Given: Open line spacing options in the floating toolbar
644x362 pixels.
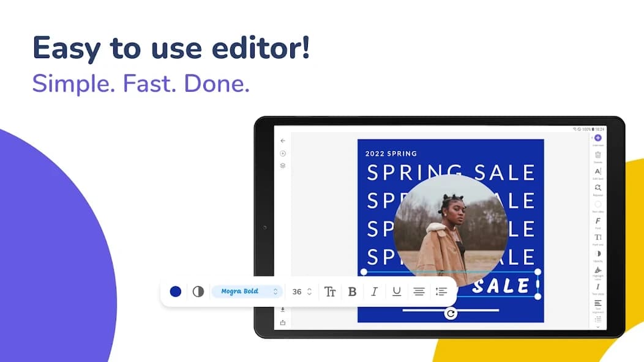Looking at the screenshot, I should 441,292.
